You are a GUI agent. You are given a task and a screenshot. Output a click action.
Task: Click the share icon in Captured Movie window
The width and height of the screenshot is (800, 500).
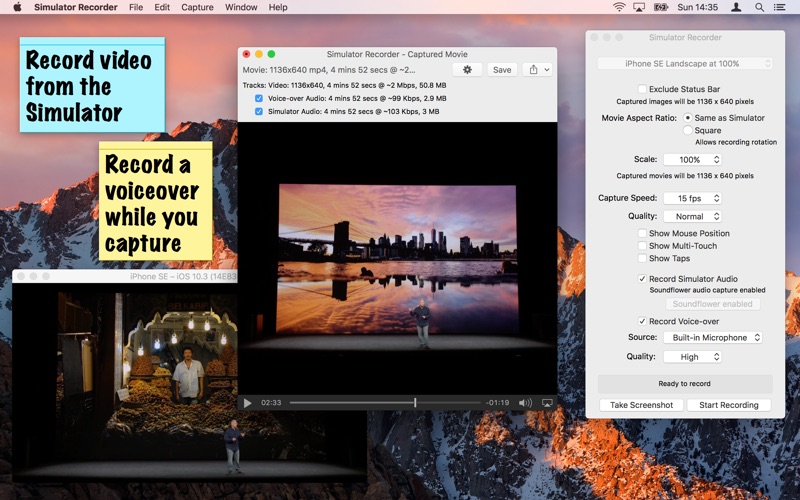click(x=533, y=70)
